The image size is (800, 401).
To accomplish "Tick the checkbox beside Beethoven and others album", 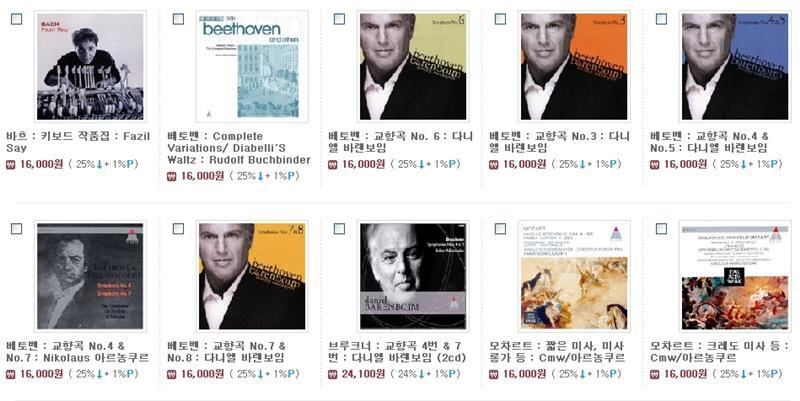I will 178,19.
